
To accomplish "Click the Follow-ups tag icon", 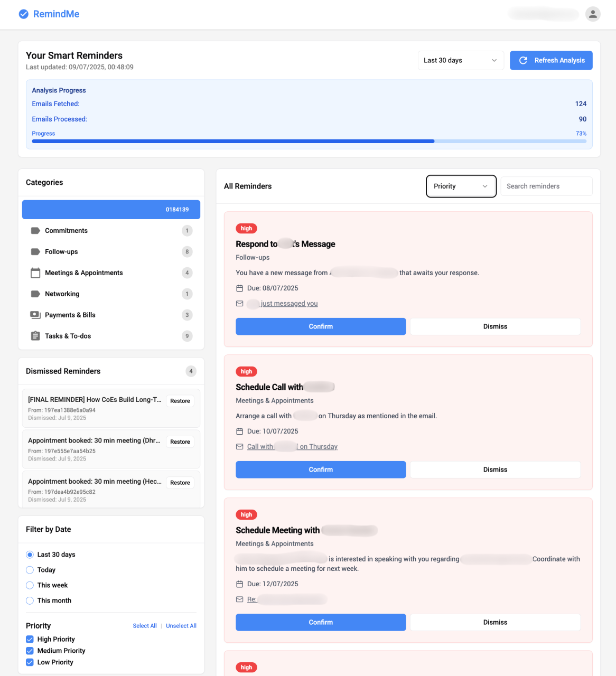I will [35, 252].
